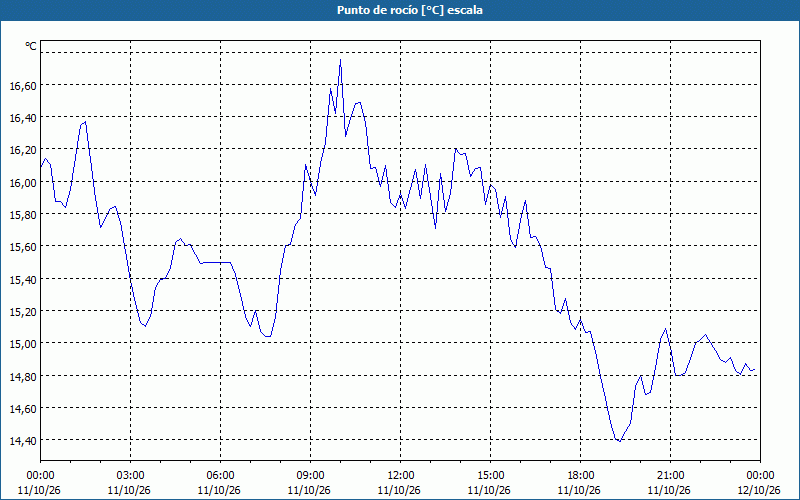The width and height of the screenshot is (800, 500).
Task: Click the '06:00' time axis label
Action: tap(220, 476)
